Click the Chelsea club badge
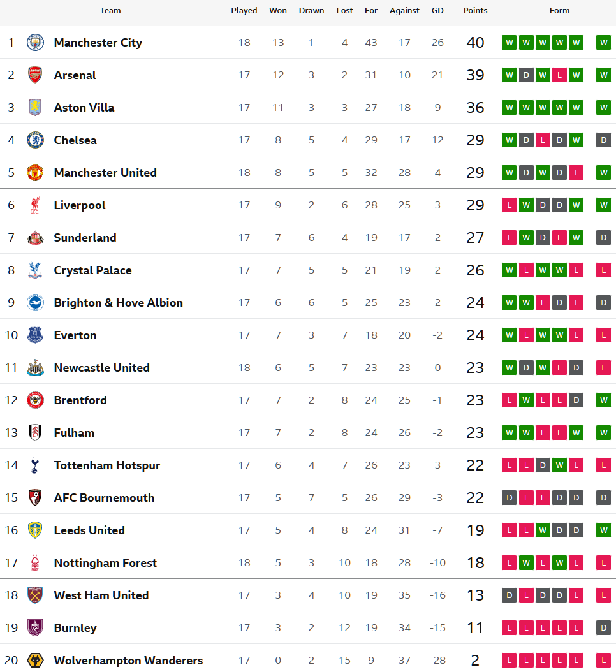The image size is (616, 672). (x=35, y=140)
